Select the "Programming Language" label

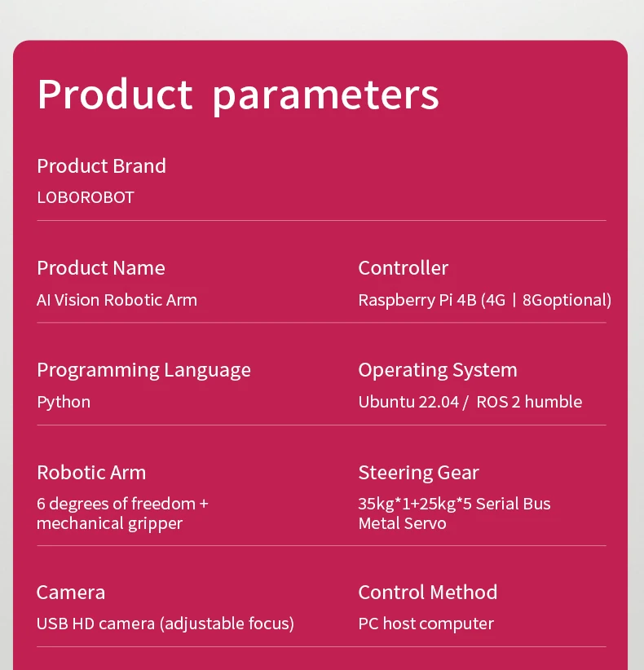click(143, 370)
